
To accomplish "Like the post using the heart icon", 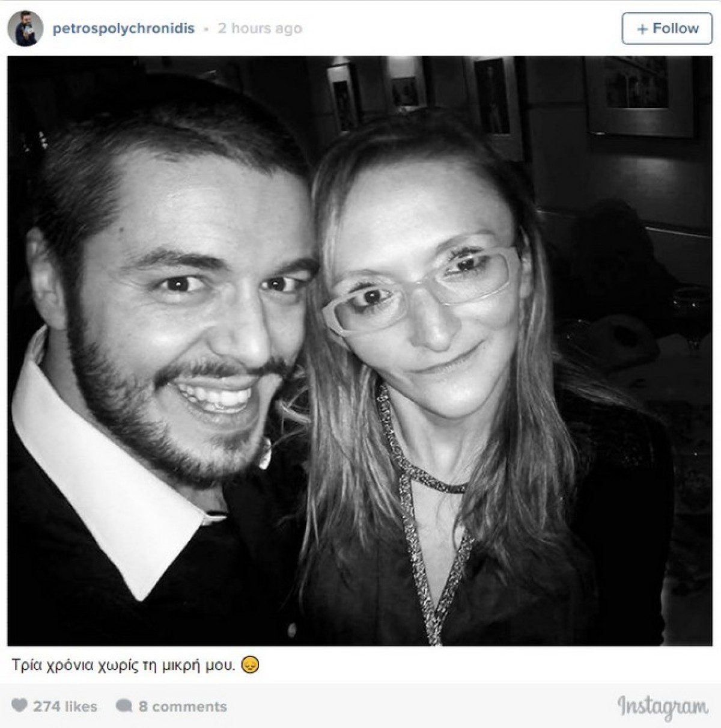I will 19,705.
